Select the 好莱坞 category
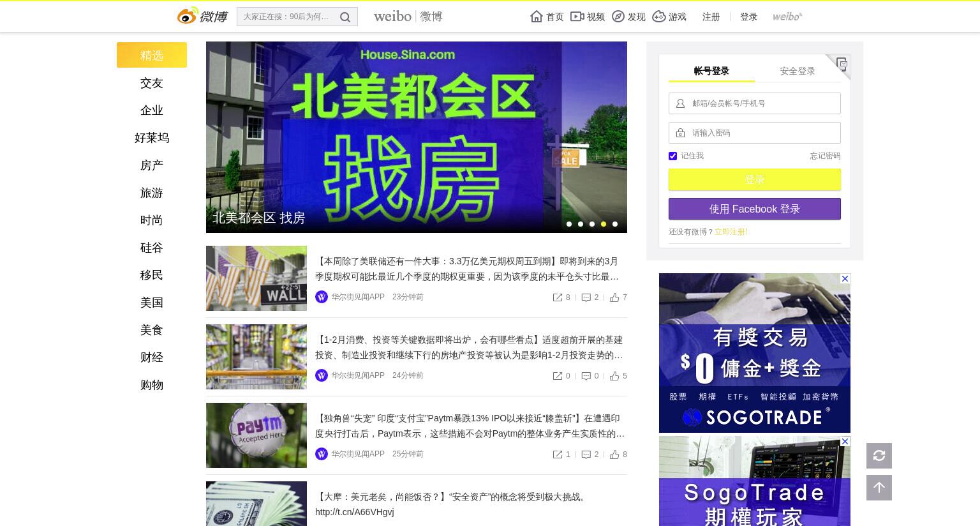This screenshot has height=526, width=980. click(x=152, y=138)
